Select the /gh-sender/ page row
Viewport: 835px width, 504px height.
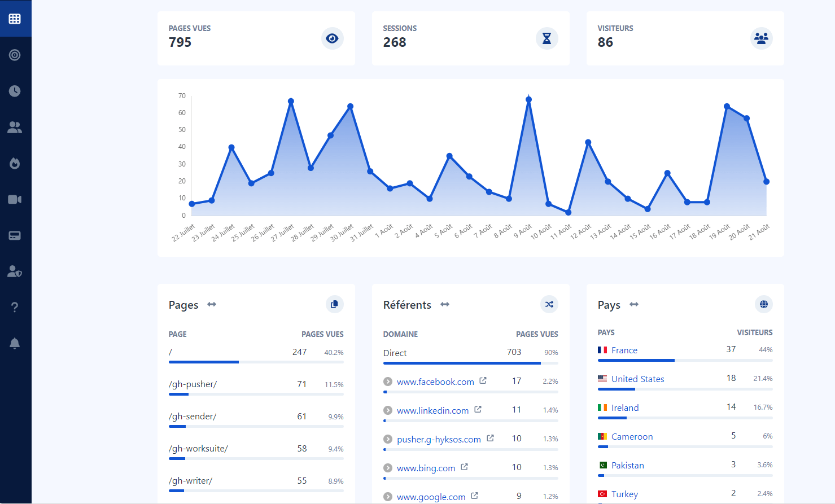tap(256, 418)
